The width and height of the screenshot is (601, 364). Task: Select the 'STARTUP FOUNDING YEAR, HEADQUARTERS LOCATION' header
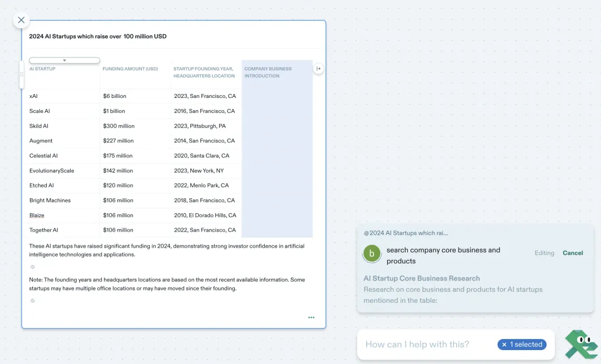coord(204,72)
